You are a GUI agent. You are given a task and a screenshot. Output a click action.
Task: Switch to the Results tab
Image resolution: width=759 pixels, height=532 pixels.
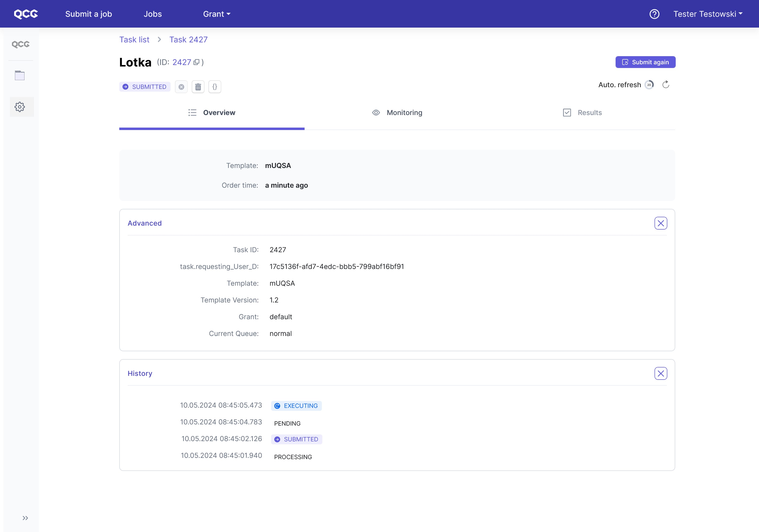point(582,113)
